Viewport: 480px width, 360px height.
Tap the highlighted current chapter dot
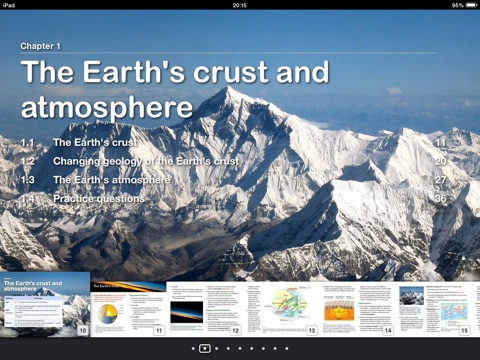pyautogui.click(x=205, y=348)
